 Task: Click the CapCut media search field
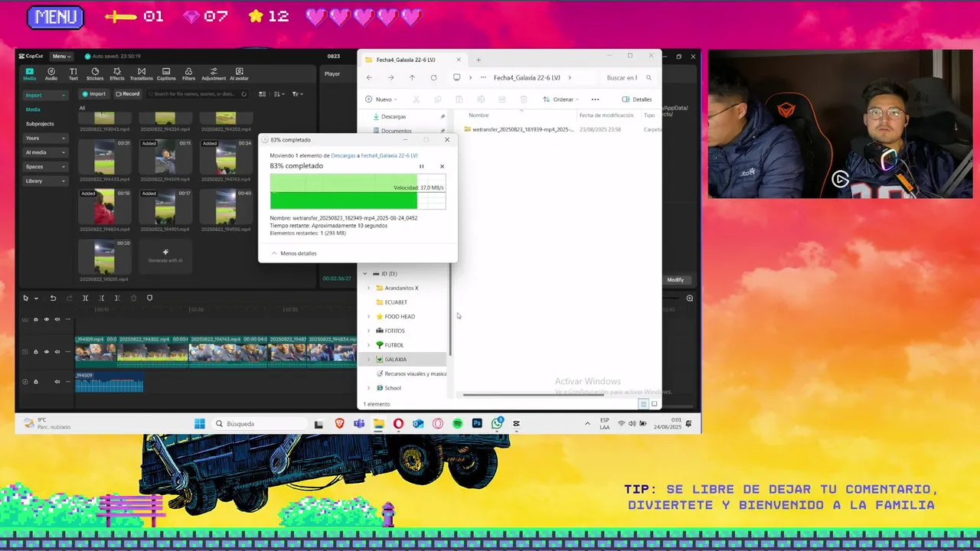(198, 94)
